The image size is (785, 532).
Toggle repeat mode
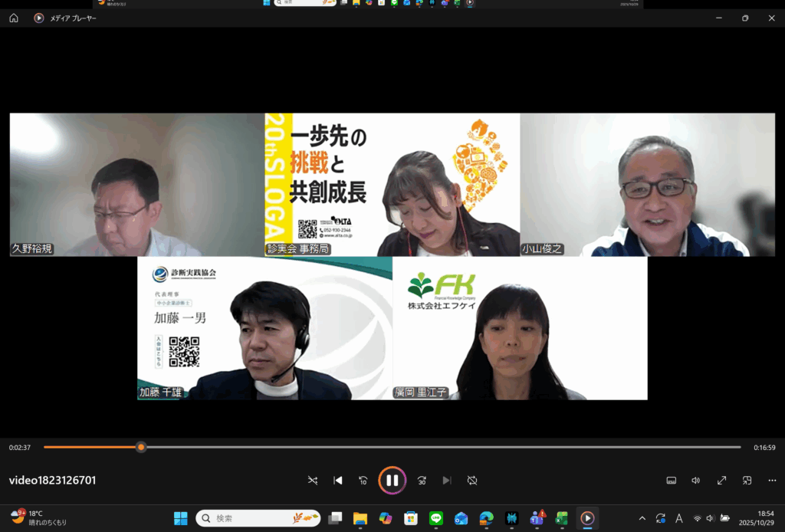(472, 481)
